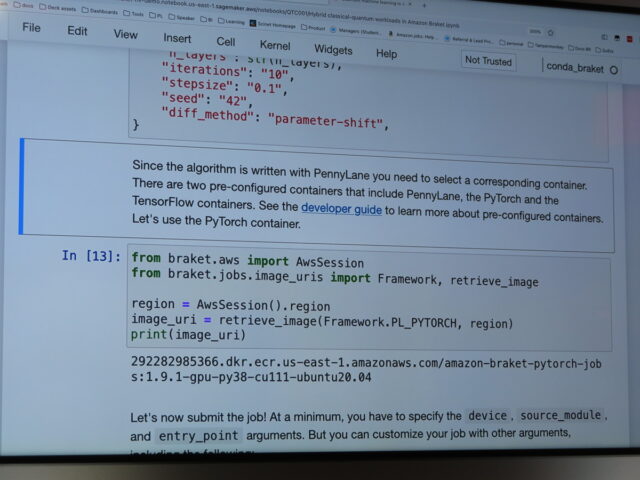The width and height of the screenshot is (640, 480).
Task: Open the File menu
Action: (31, 27)
